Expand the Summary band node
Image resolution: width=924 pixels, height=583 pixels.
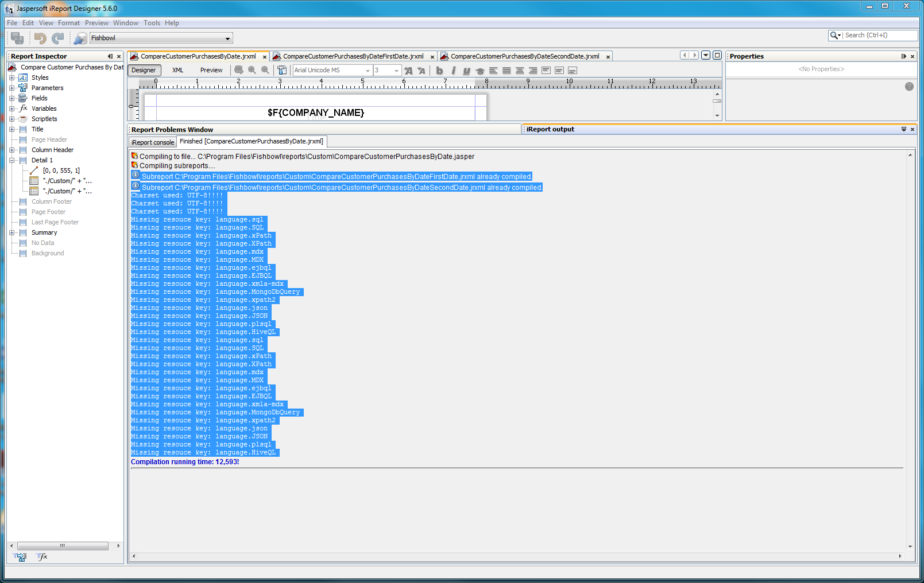click(x=11, y=232)
